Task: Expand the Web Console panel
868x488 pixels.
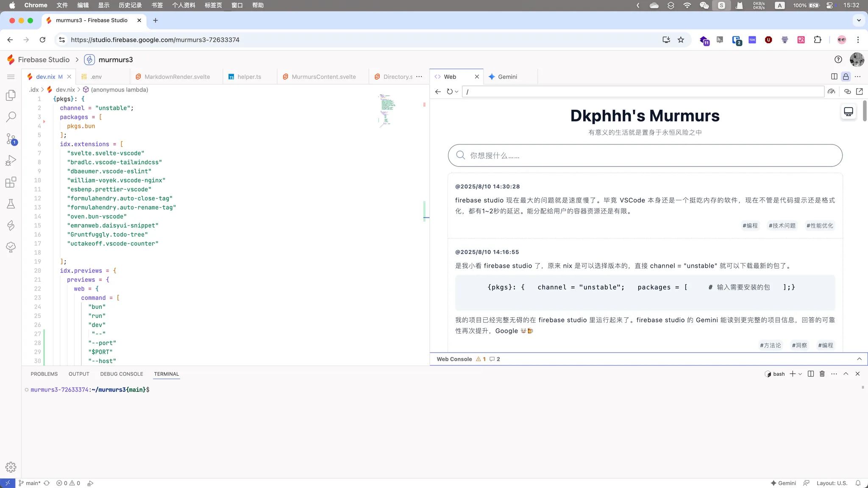Action: coord(860,359)
